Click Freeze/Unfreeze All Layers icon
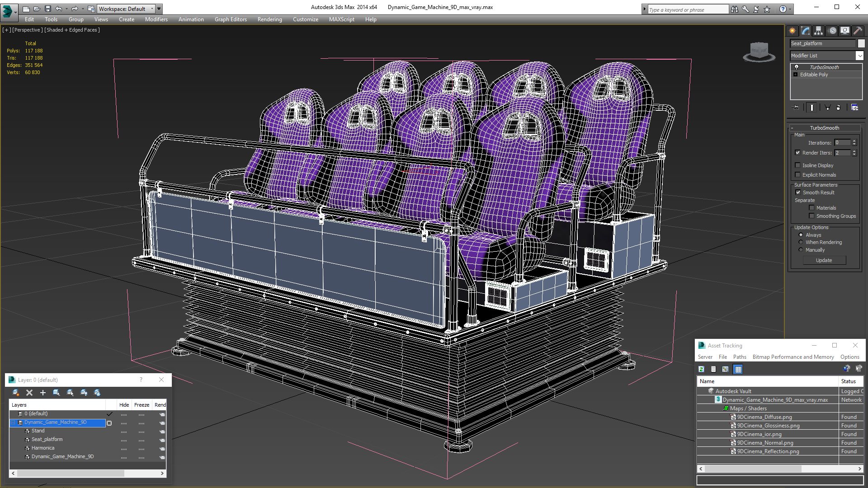This screenshot has width=868, height=488. 97,393
